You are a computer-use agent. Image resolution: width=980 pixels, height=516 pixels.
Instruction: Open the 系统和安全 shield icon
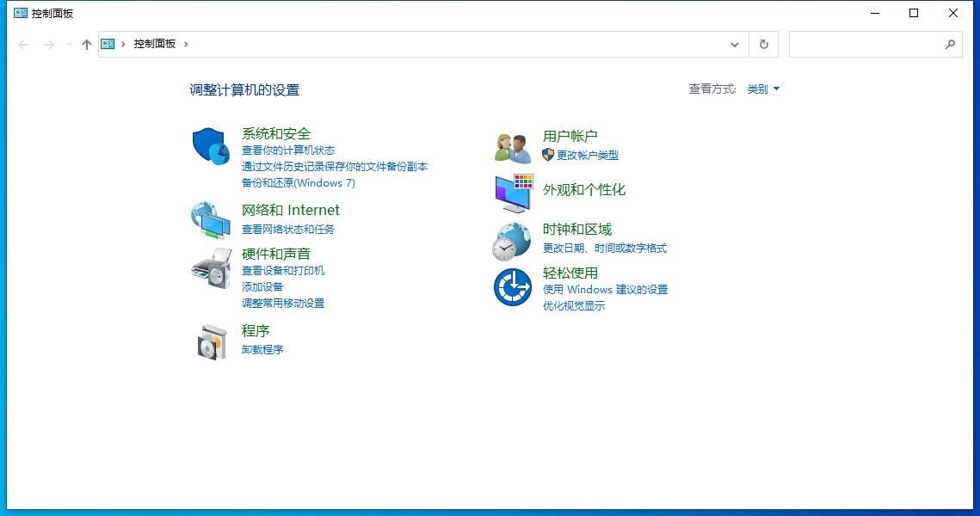pyautogui.click(x=211, y=144)
